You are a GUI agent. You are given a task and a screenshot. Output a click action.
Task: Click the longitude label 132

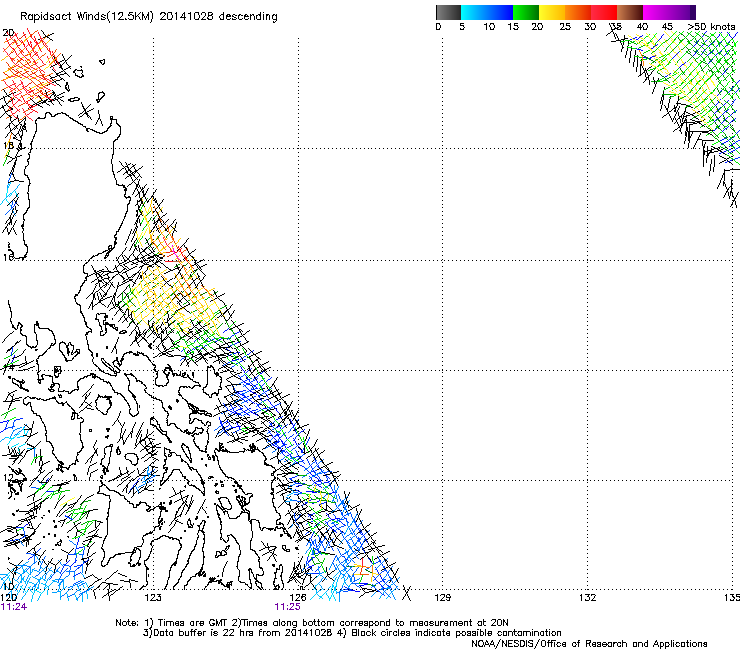[x=587, y=598]
